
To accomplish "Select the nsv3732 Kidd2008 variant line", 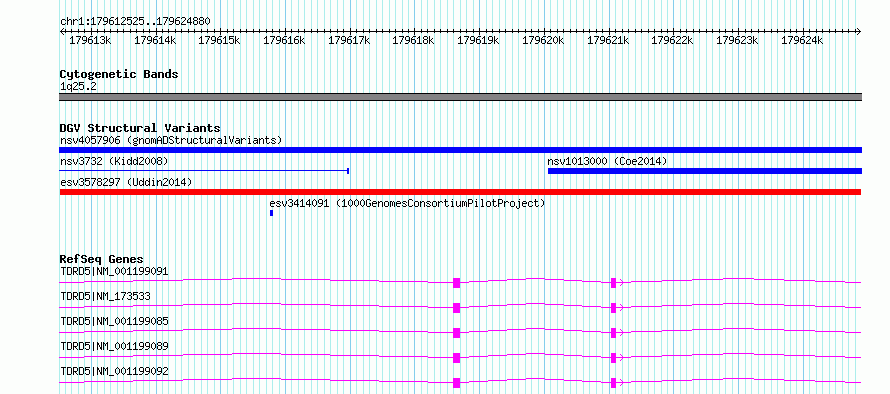I will click(x=204, y=170).
